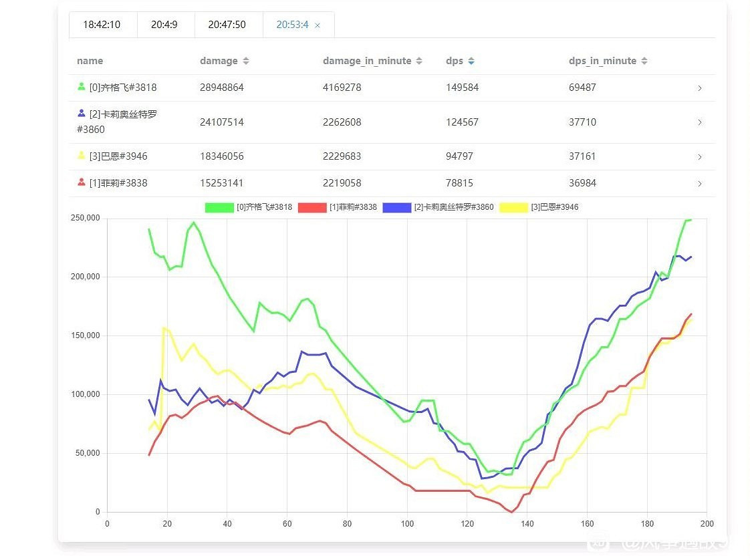Click the blue player icon for 卡莉奥丝特罗
Viewport: 750px width, 560px height.
pos(82,114)
